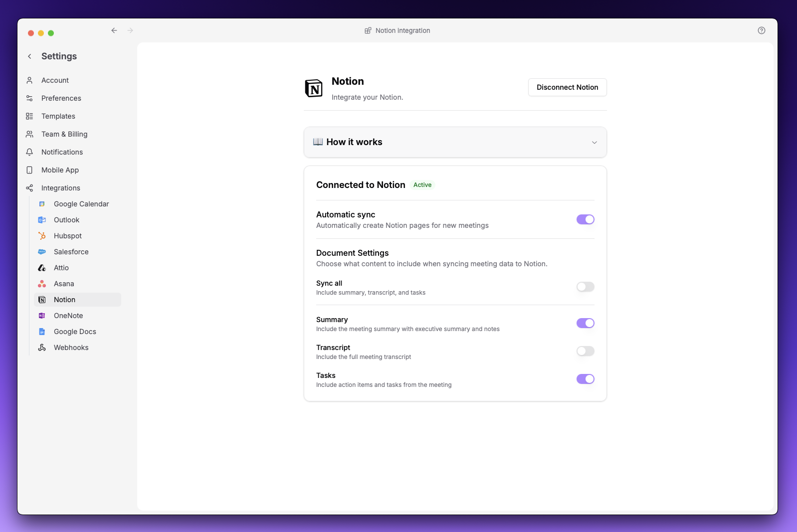The width and height of the screenshot is (797, 532).
Task: Click the Hubspot sprocket icon
Action: [42, 236]
